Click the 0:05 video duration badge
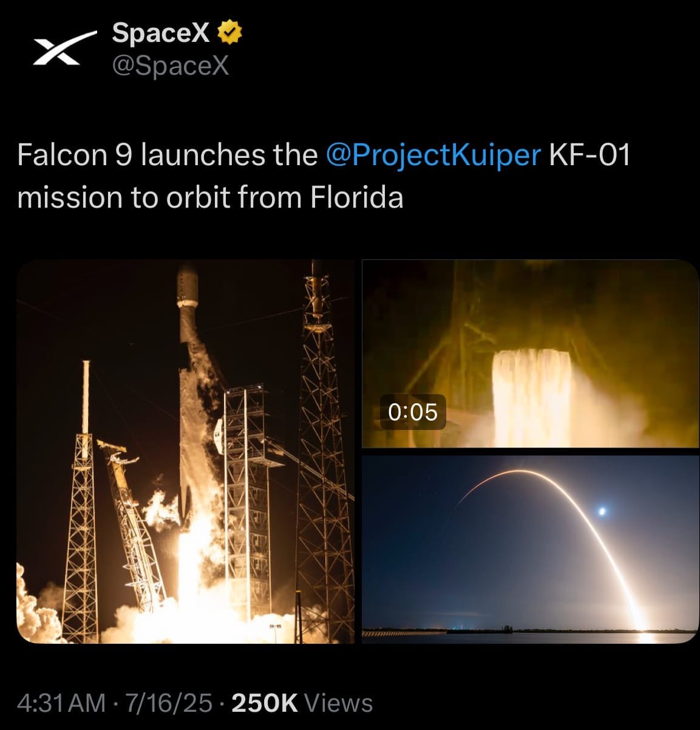 (413, 412)
